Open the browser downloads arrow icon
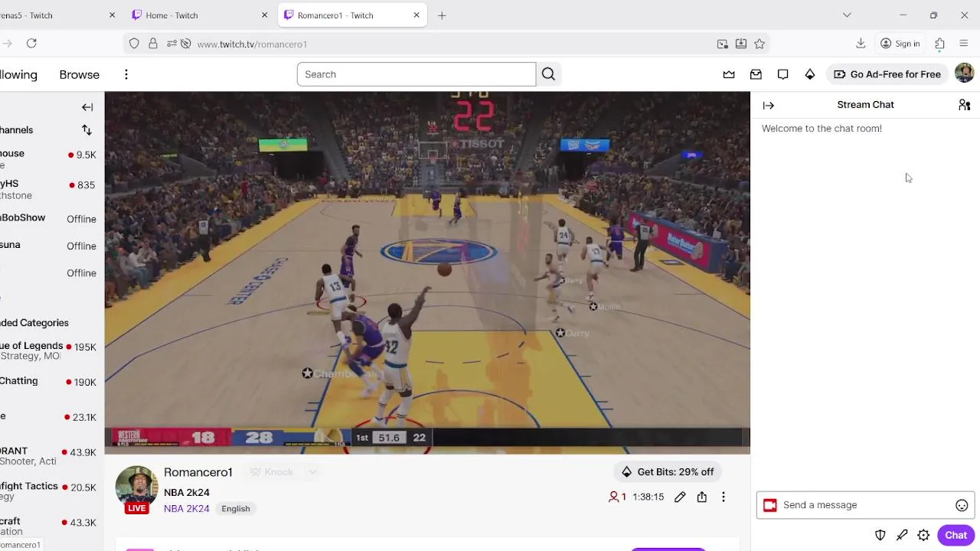Screen dimensions: 980x551 pyautogui.click(x=861, y=44)
